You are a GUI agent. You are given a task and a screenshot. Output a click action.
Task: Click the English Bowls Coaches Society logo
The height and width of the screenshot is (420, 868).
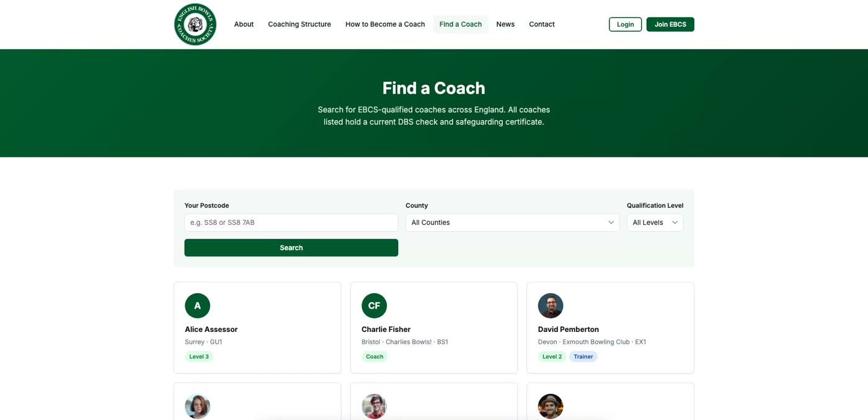(x=195, y=24)
